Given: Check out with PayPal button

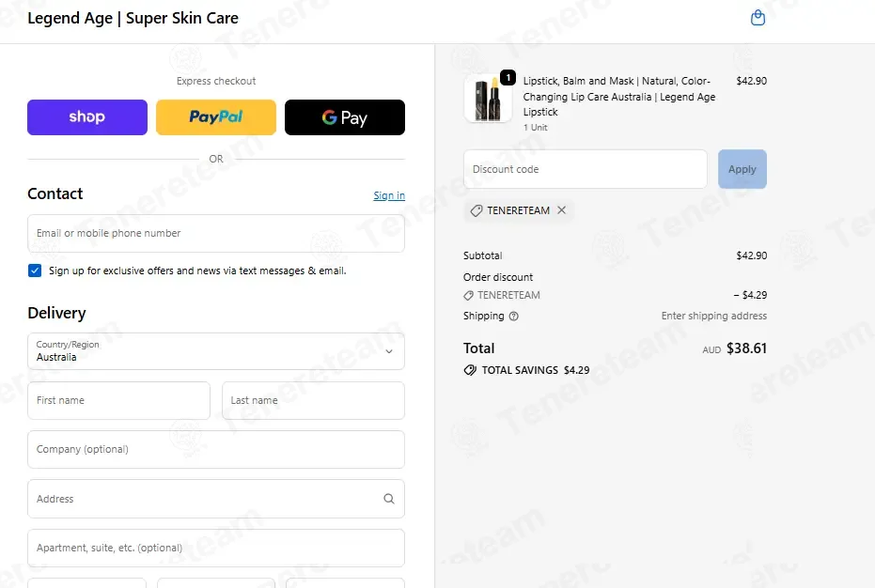Looking at the screenshot, I should (x=216, y=117).
